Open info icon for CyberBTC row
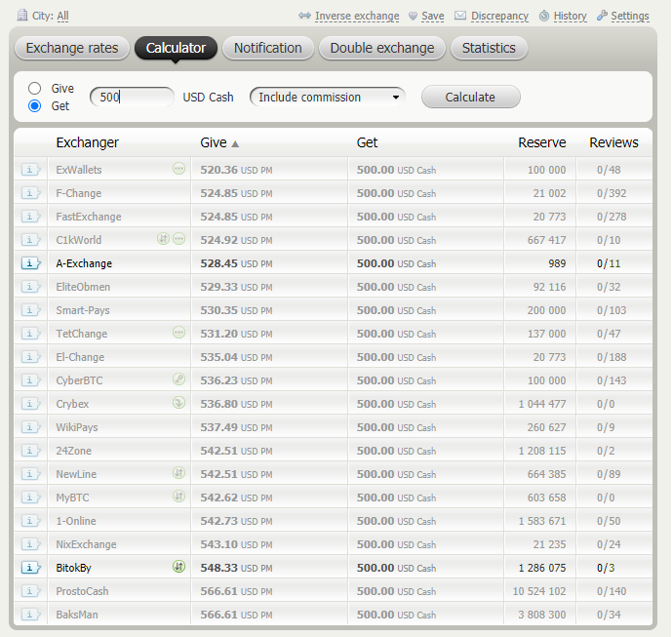 point(30,380)
